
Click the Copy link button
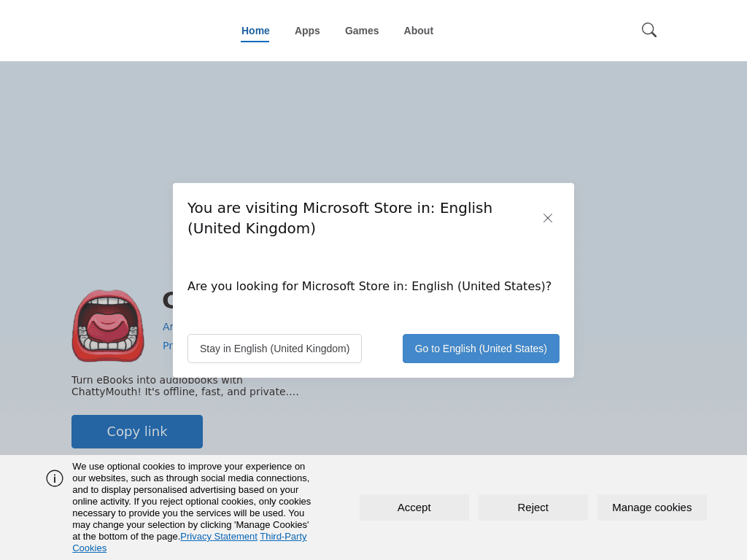click(137, 432)
